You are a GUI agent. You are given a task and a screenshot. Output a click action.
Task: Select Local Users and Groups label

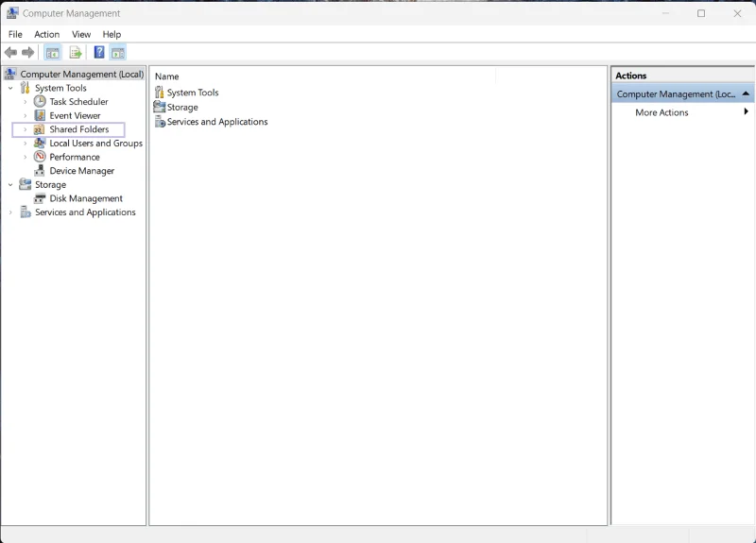(x=96, y=144)
